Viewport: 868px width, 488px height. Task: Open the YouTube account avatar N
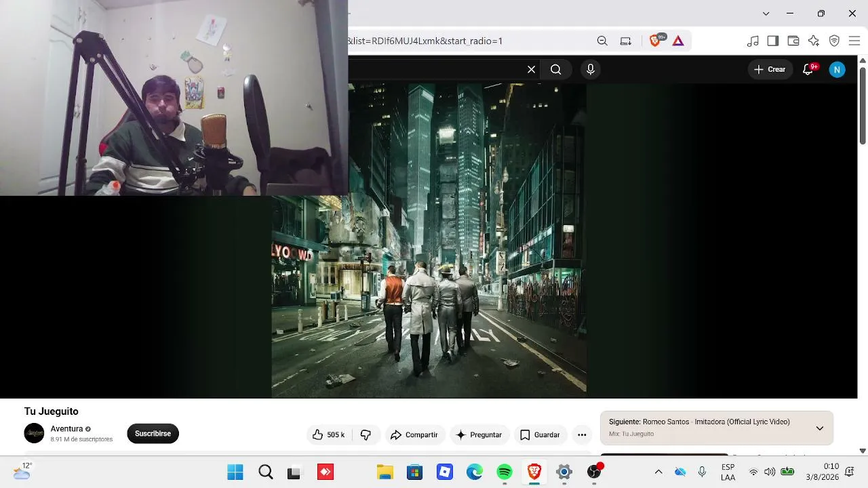(x=837, y=69)
